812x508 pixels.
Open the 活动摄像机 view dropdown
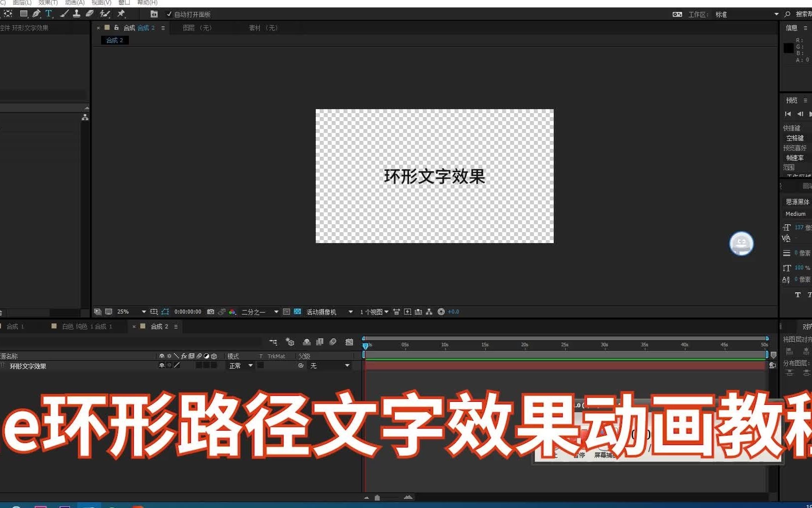pyautogui.click(x=330, y=312)
